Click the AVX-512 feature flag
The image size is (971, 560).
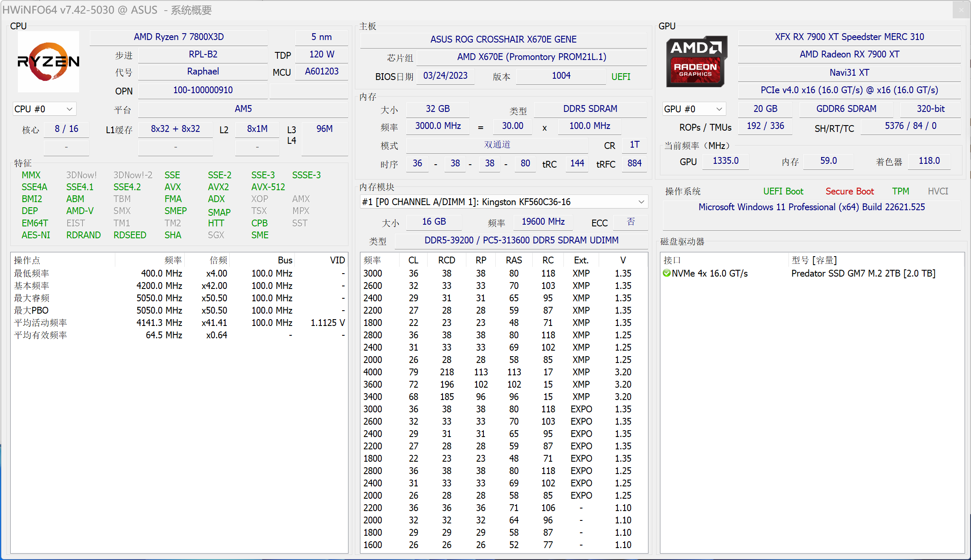(x=268, y=187)
